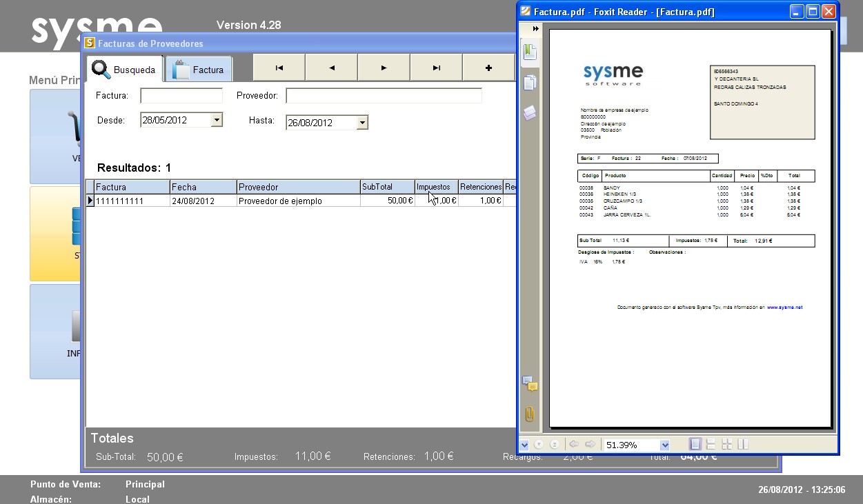Minimize the Foxit Reader window
The image size is (863, 504).
[797, 12]
